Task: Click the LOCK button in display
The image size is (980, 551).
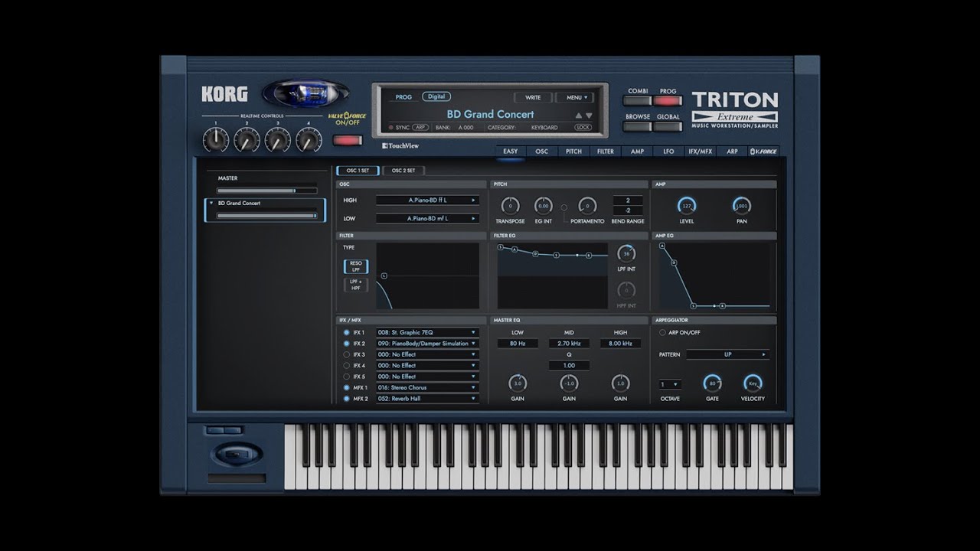Action: 583,128
